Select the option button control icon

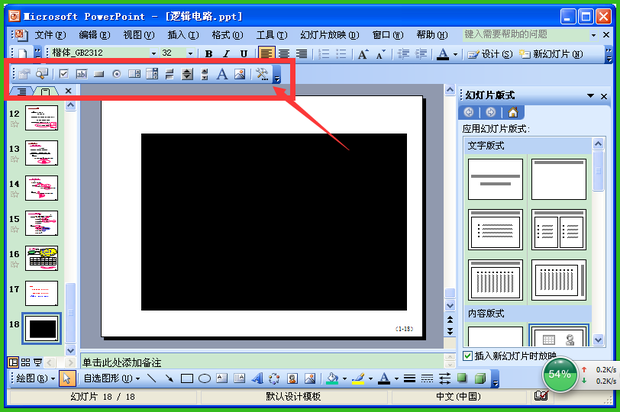pos(116,74)
